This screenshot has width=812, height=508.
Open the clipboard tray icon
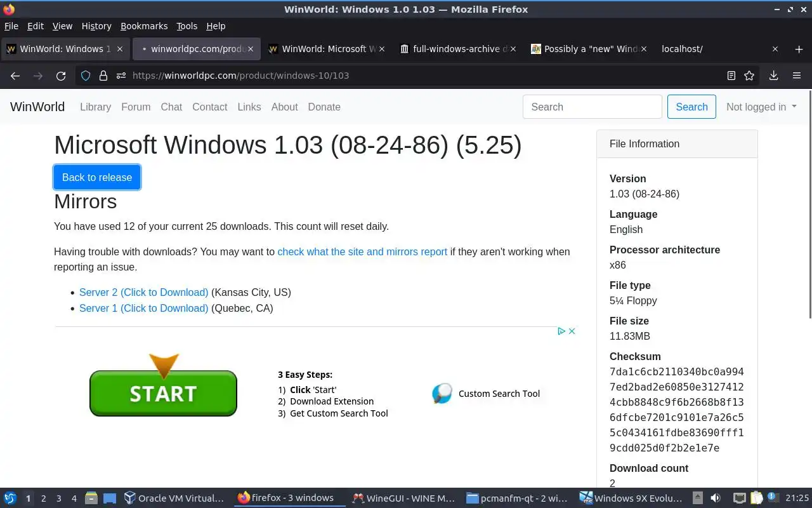pos(756,498)
